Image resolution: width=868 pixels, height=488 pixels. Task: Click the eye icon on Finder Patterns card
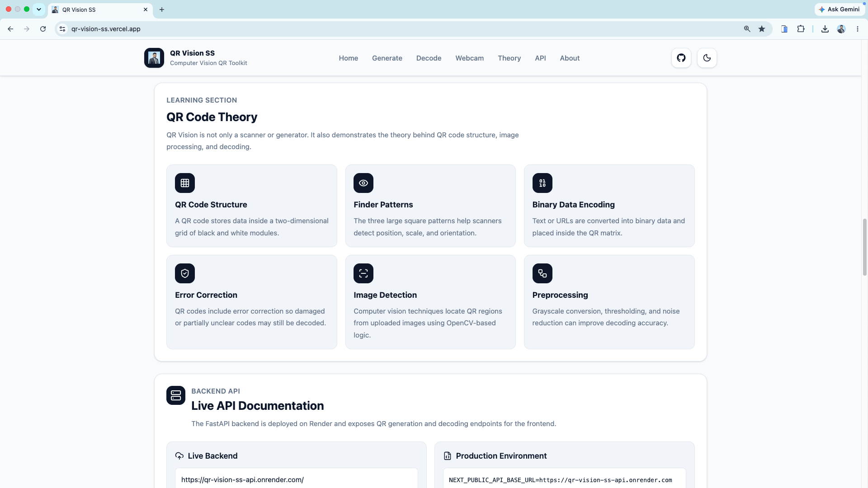point(363,183)
